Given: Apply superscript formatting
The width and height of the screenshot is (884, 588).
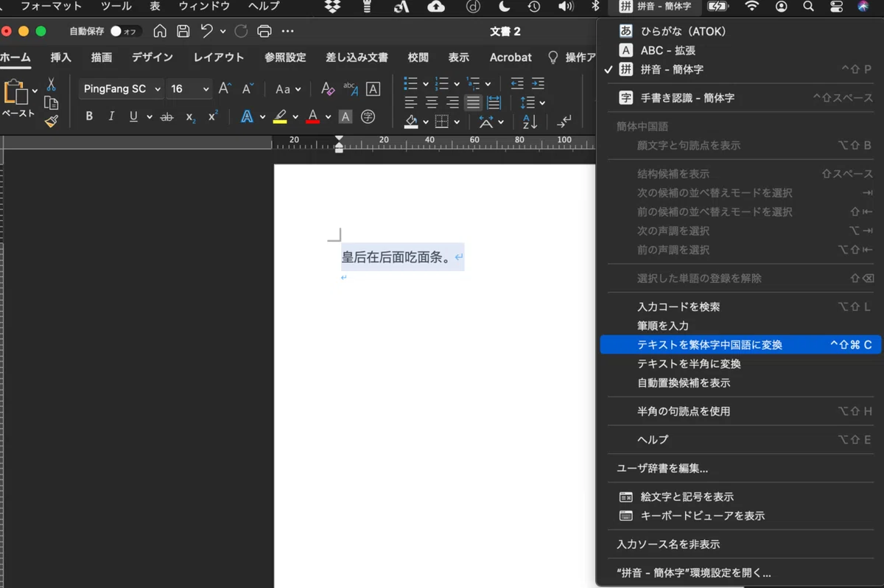Looking at the screenshot, I should pos(213,116).
